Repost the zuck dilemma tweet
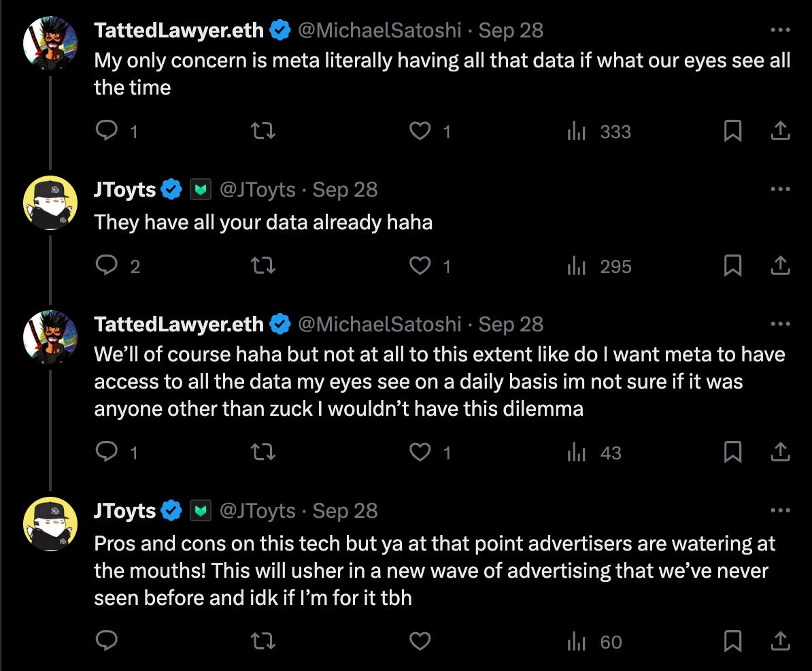 [x=264, y=453]
